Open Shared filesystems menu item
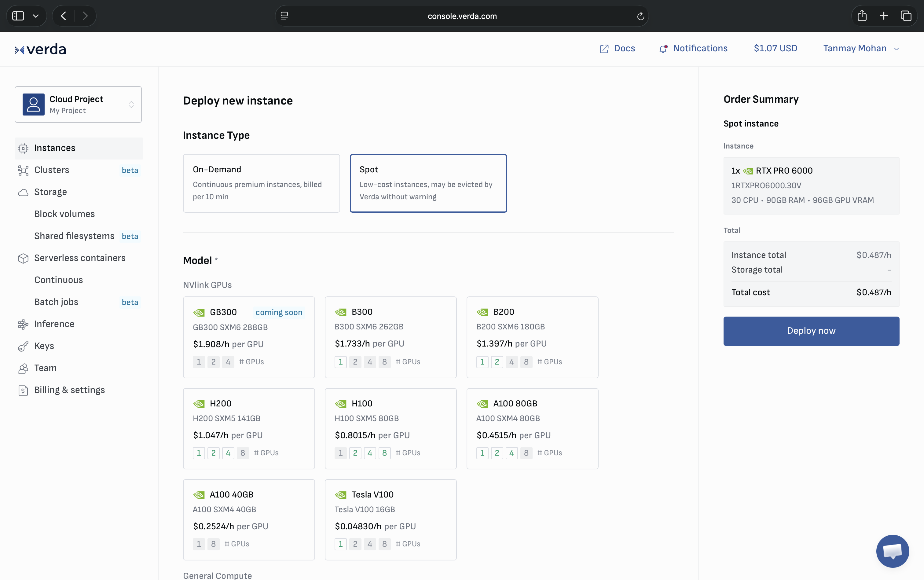 (74, 236)
